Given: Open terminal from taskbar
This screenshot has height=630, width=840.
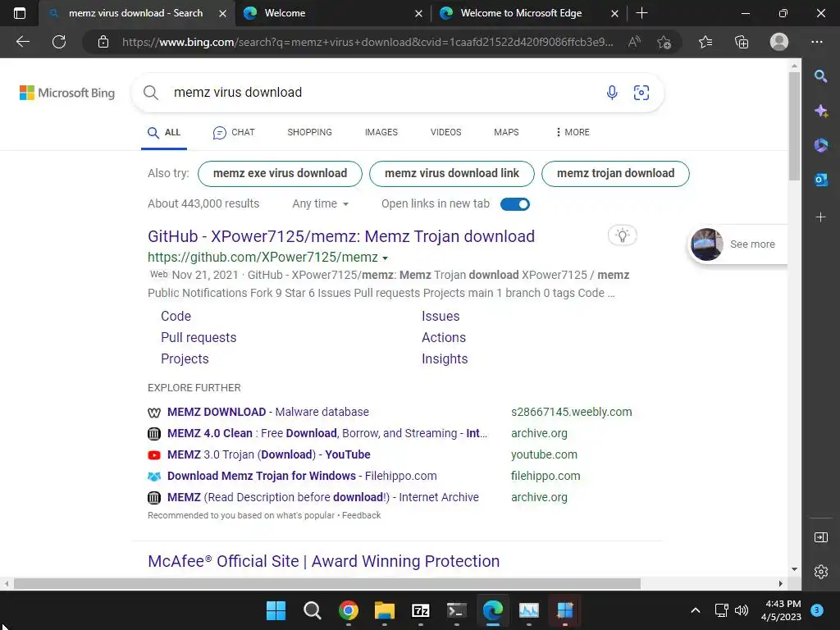Looking at the screenshot, I should 456,610.
